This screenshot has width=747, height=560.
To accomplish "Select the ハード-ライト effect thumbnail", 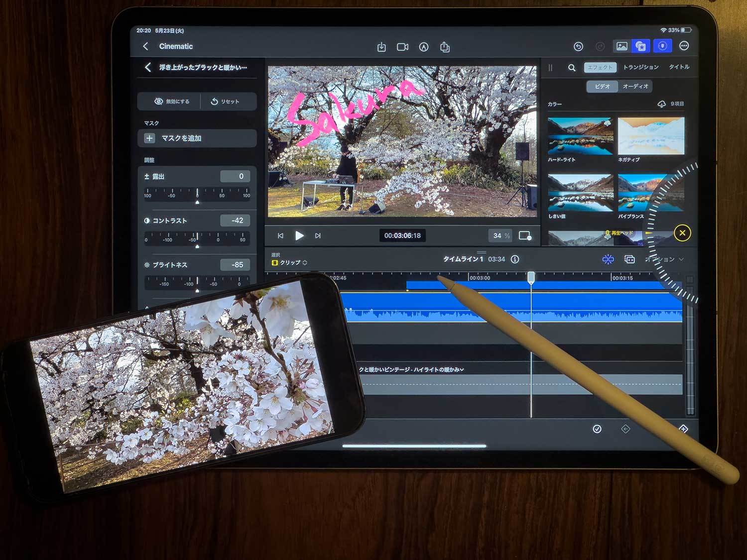I will coord(580,136).
